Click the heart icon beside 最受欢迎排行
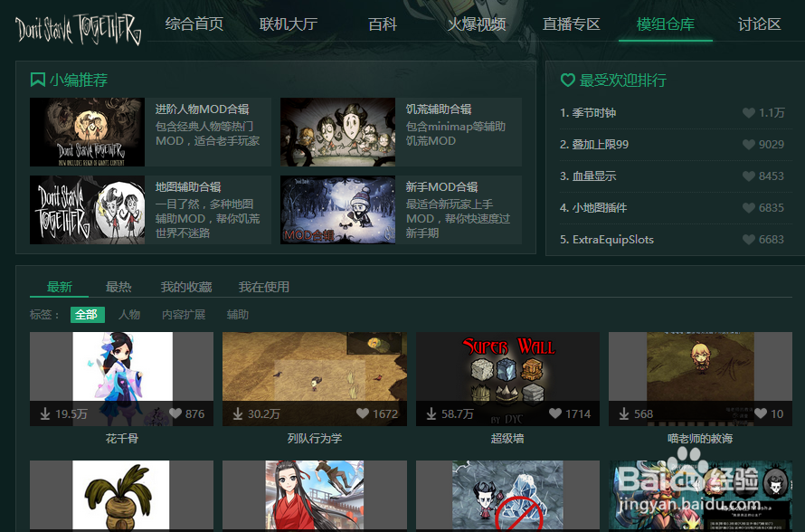The width and height of the screenshot is (805, 532). pos(567,81)
